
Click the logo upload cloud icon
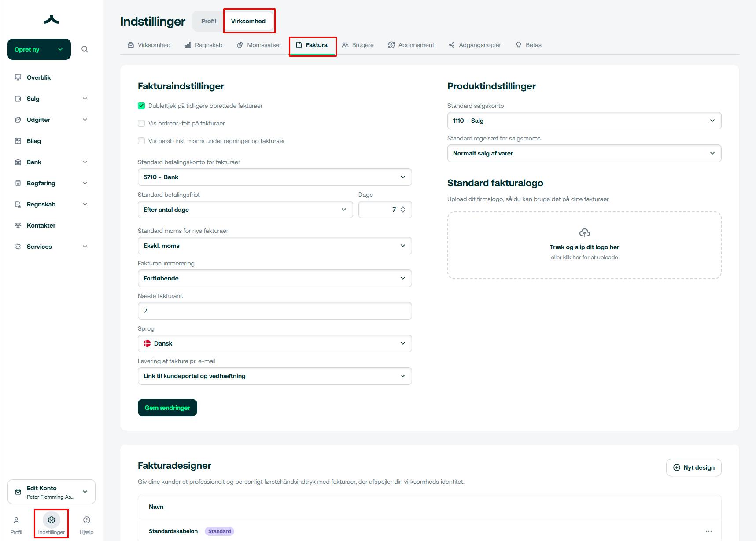coord(584,232)
